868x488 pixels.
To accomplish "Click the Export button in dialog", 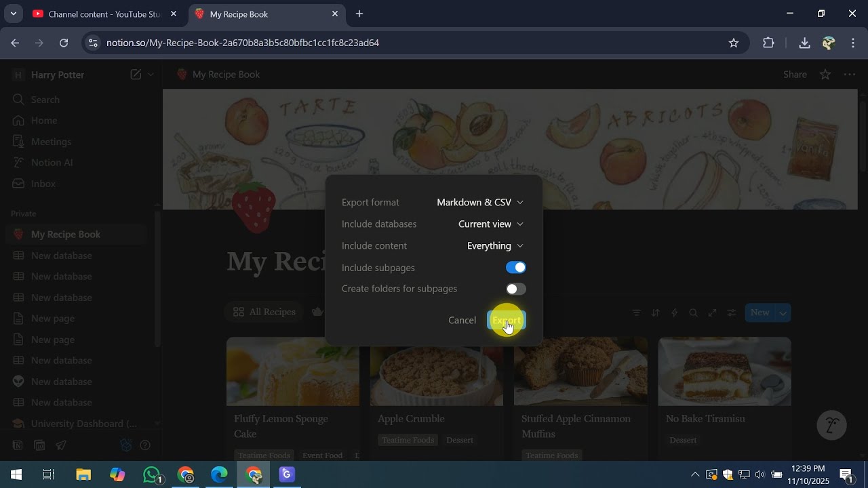I will pos(507,321).
